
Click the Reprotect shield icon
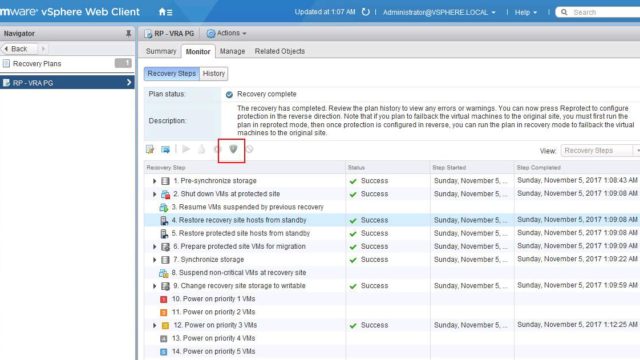[233, 149]
